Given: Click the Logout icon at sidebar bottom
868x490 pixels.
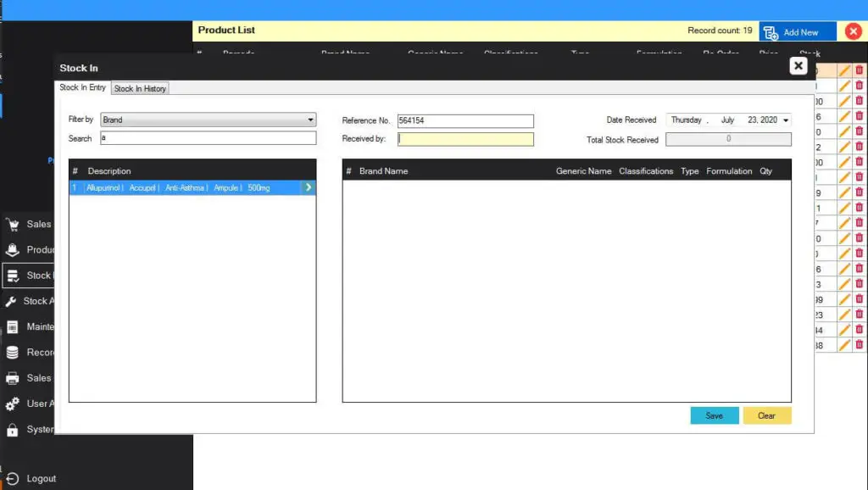Looking at the screenshot, I should coord(13,478).
